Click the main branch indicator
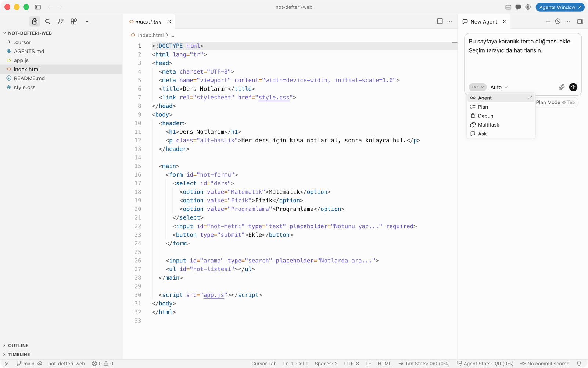 25,364
